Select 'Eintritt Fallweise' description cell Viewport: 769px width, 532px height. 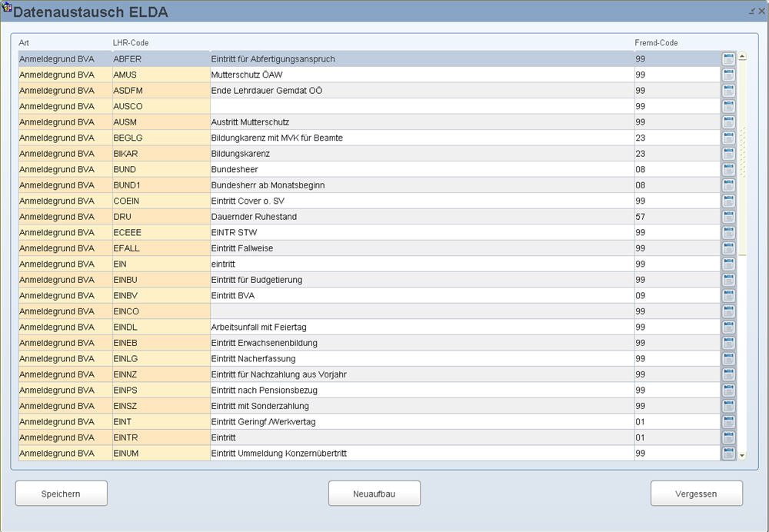421,248
